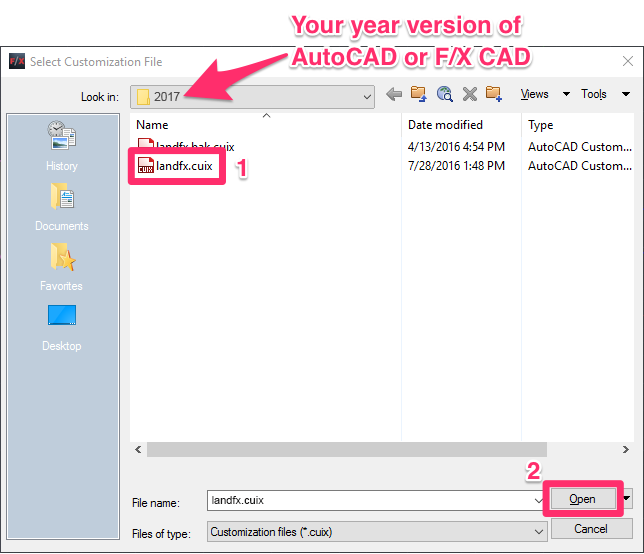Expand the File name history dropdown
Screen dimensions: 644x554
(538, 500)
